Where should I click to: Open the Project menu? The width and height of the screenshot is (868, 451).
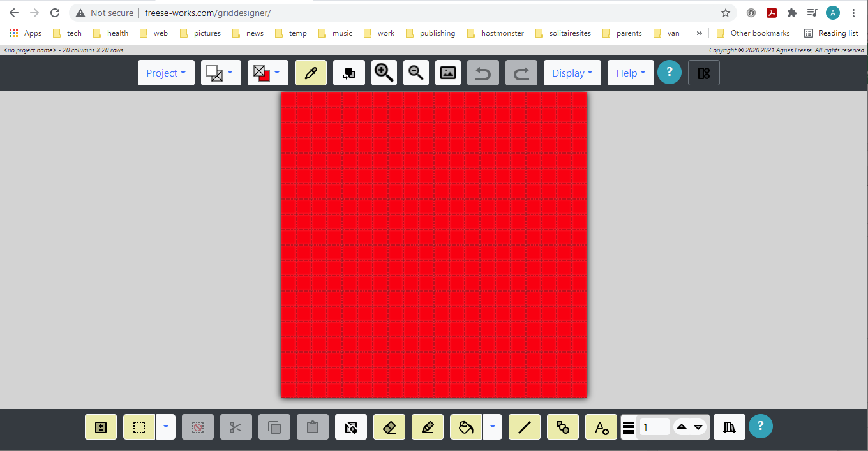point(166,72)
